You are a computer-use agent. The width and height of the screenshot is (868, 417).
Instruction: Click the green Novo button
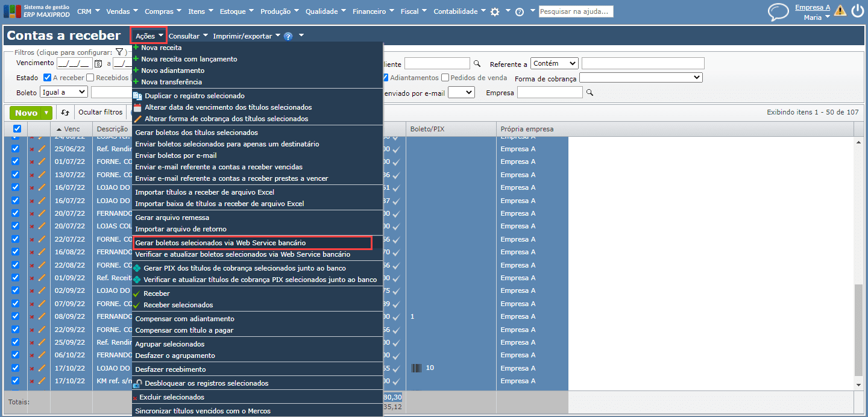(x=26, y=113)
